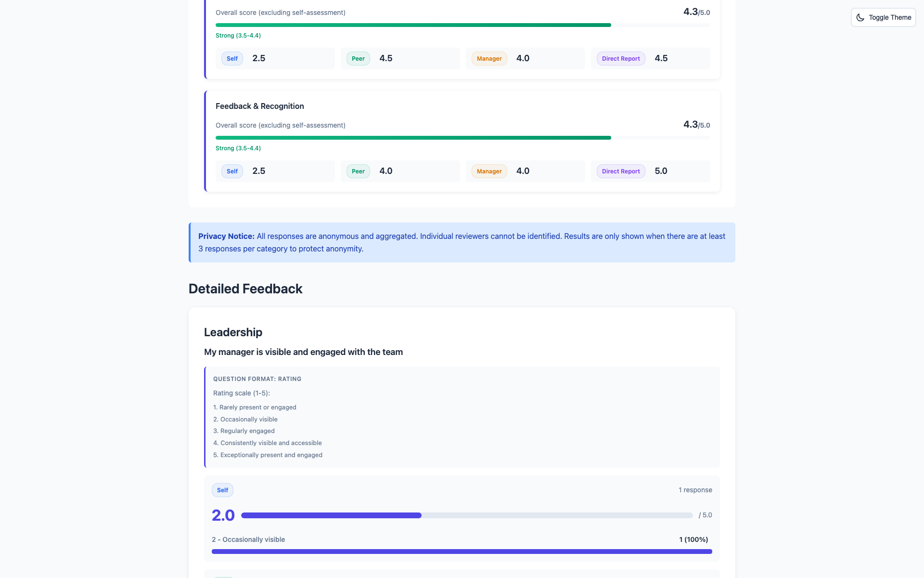Image resolution: width=924 pixels, height=578 pixels.
Task: Click the Leadership section title
Action: [x=233, y=332]
